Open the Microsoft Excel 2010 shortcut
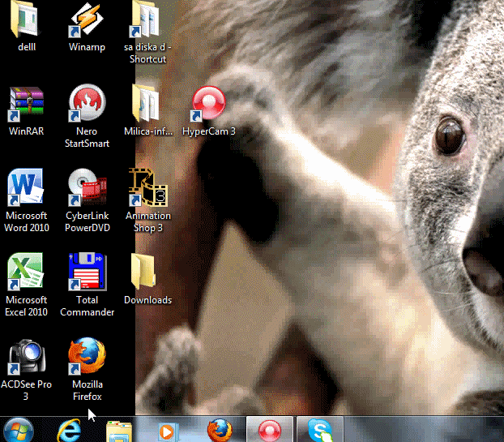504x442 pixels. [x=25, y=272]
